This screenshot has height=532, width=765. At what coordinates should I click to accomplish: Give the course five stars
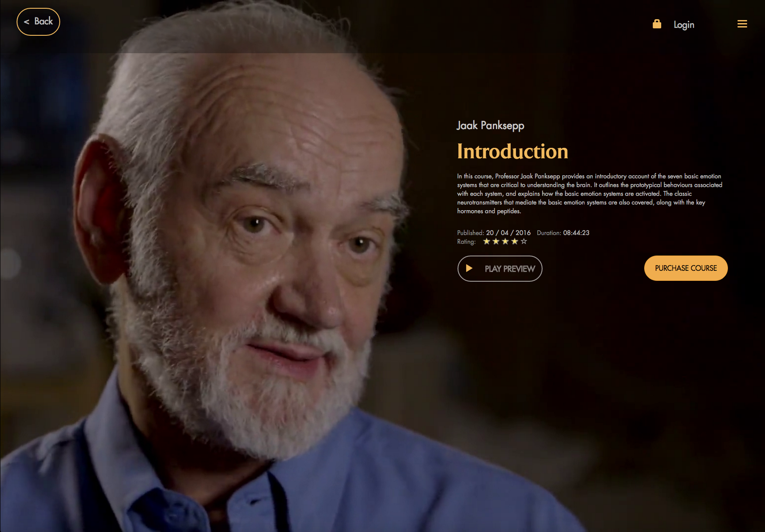(524, 242)
